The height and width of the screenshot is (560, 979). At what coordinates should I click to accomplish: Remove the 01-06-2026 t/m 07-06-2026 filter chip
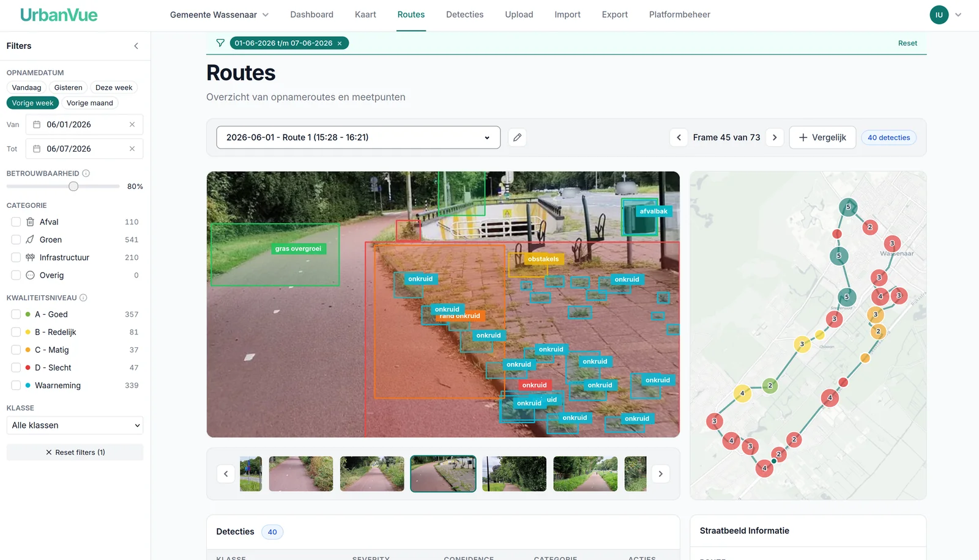(340, 43)
